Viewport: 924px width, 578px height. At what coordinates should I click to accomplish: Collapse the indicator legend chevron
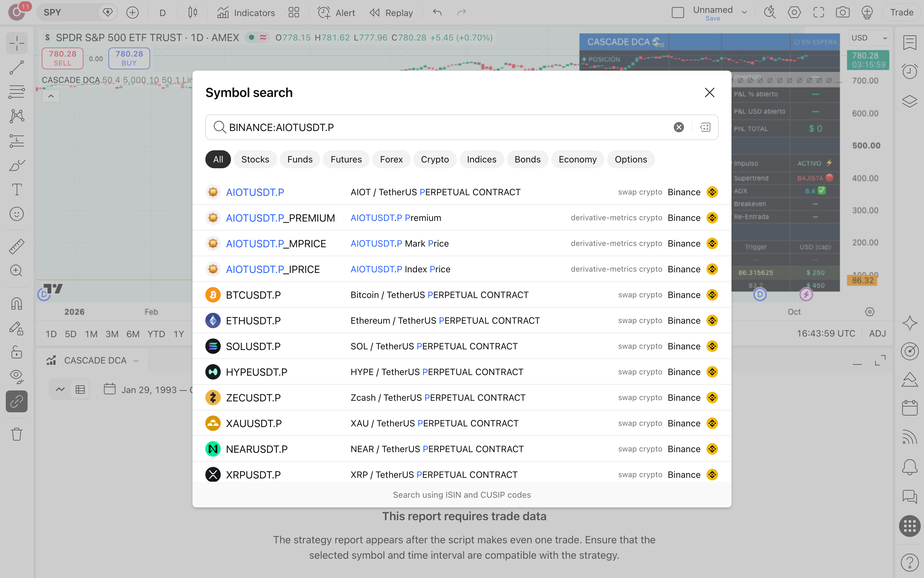(x=51, y=96)
